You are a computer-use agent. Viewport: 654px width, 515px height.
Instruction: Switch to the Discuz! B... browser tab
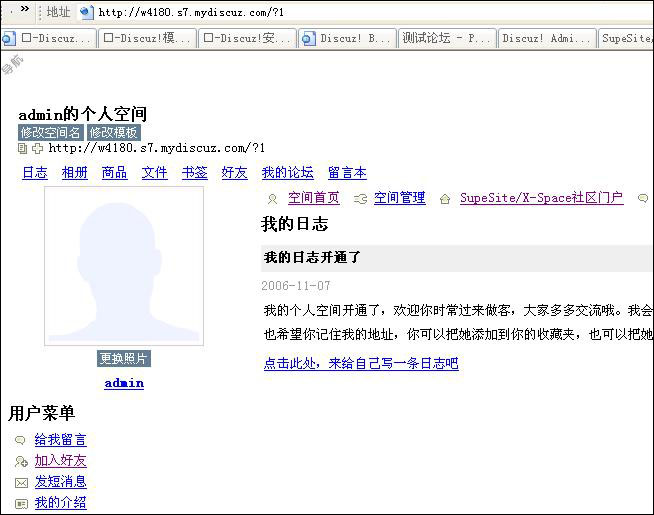pyautogui.click(x=347, y=38)
